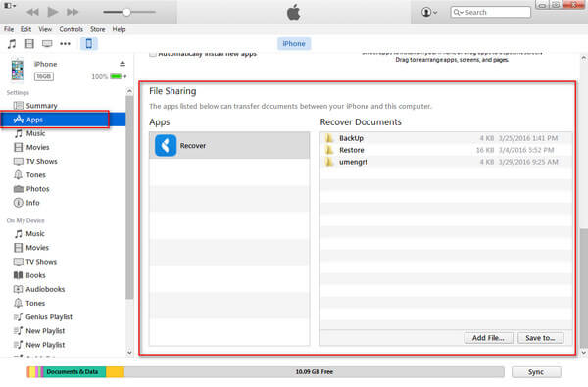This screenshot has height=387, width=588.
Task: Eject the iPhone using the eject icon
Action: [x=122, y=64]
